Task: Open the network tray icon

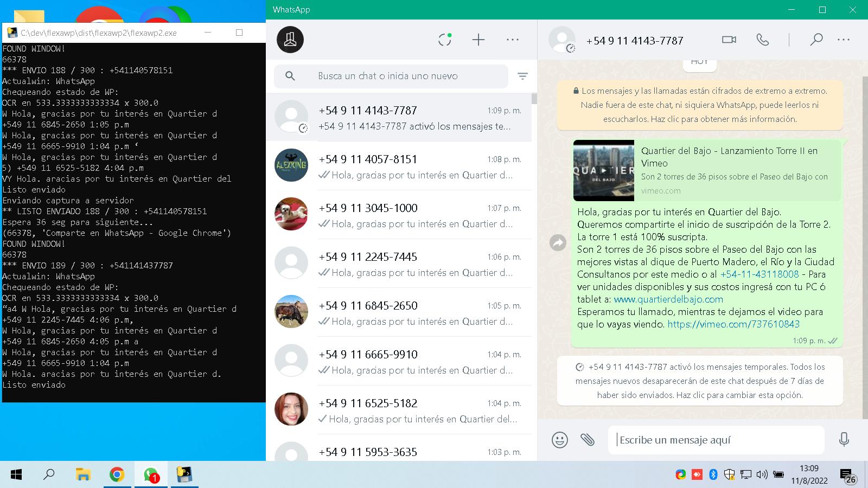Action: (746, 475)
